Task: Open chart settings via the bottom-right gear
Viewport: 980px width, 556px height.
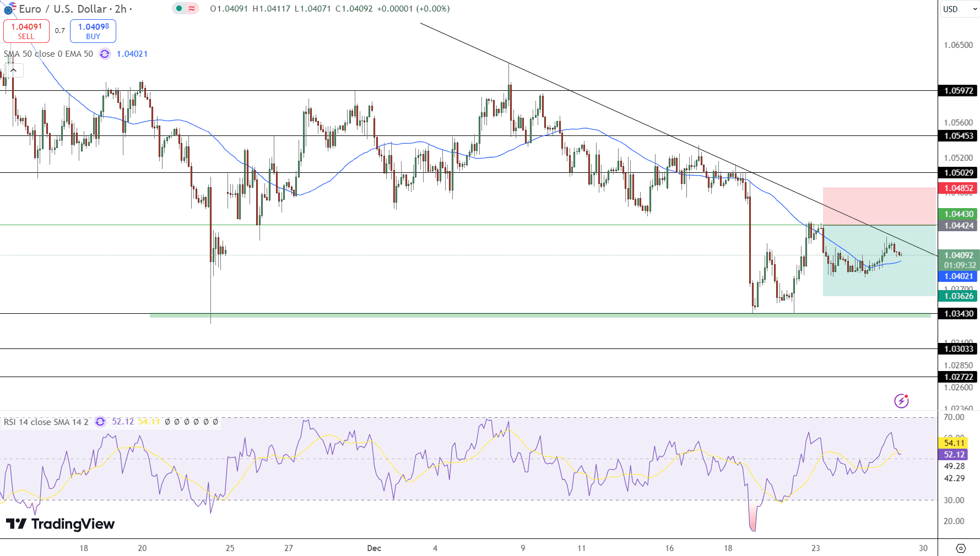Action: (961, 548)
